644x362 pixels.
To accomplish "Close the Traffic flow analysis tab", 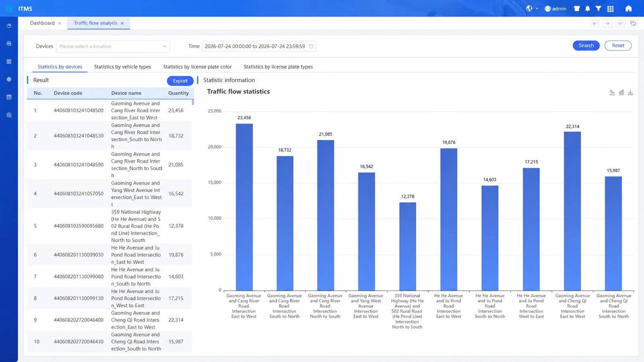I will coord(122,23).
